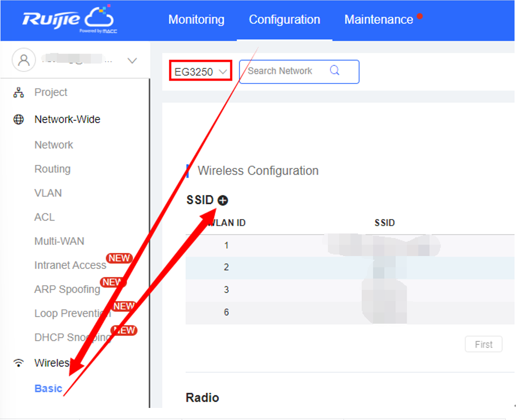Select the WLAN ID 1 row
This screenshot has width=516, height=420.
click(x=226, y=246)
